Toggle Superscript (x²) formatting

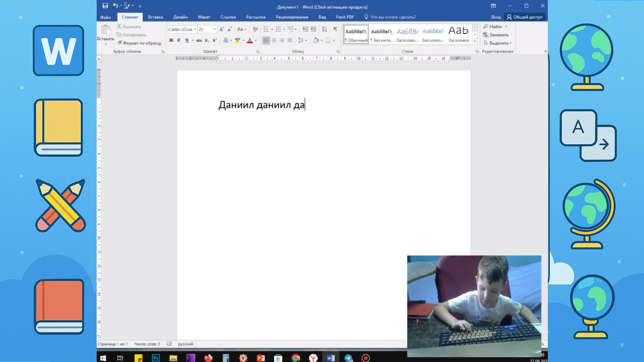click(215, 40)
